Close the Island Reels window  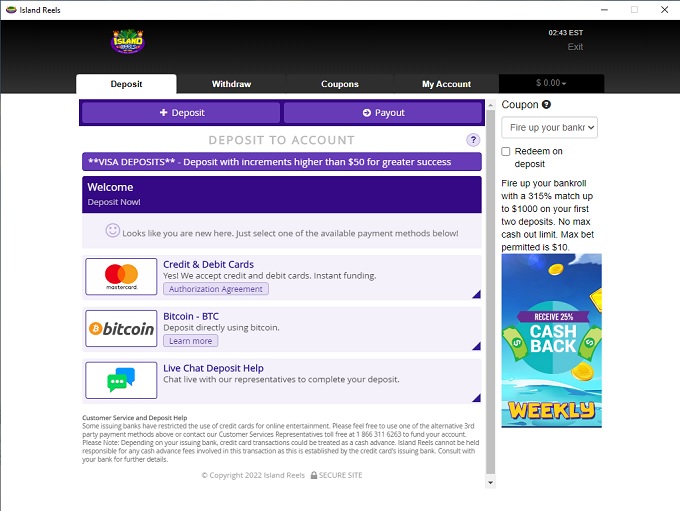tap(664, 10)
